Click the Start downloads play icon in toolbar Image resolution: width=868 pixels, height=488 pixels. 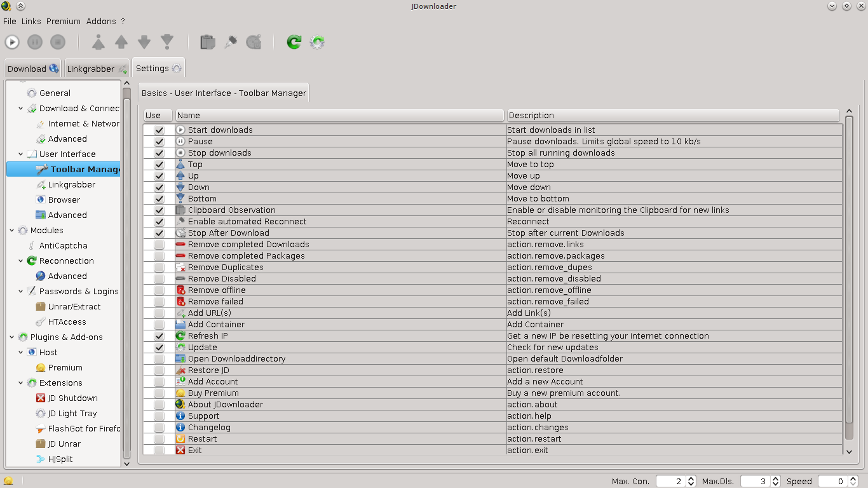[12, 42]
